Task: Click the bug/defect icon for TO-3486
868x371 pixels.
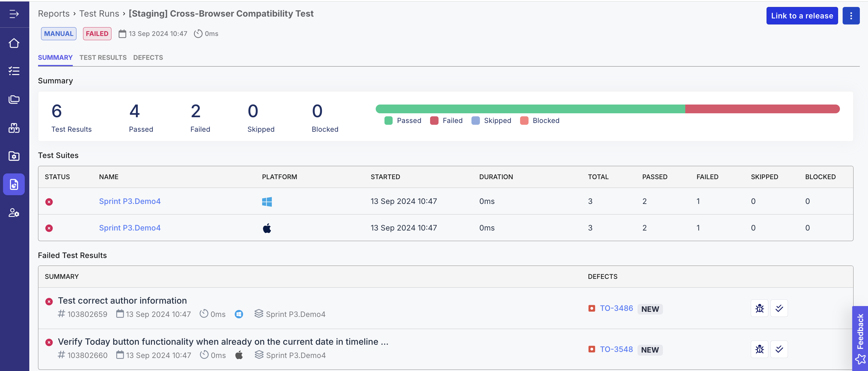Action: point(759,308)
